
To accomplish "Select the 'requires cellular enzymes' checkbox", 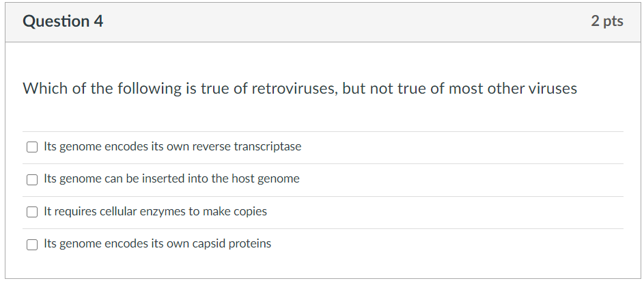I will pyautogui.click(x=32, y=212).
